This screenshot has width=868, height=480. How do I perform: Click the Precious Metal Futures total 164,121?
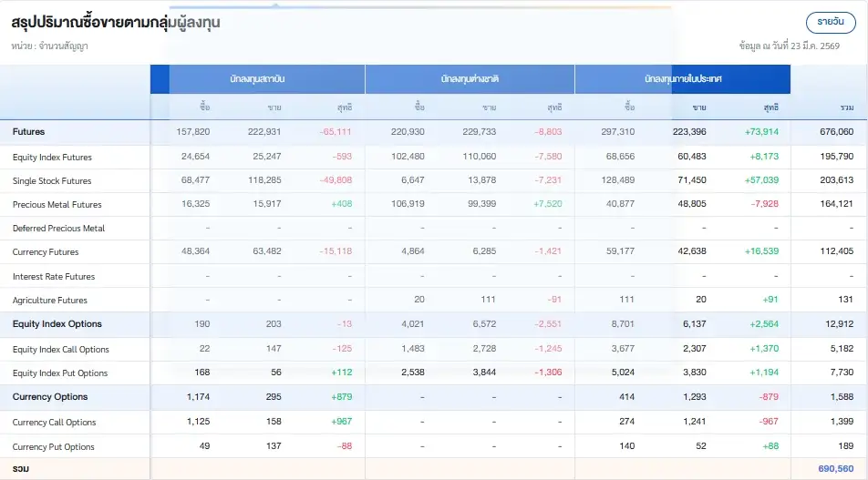click(836, 204)
